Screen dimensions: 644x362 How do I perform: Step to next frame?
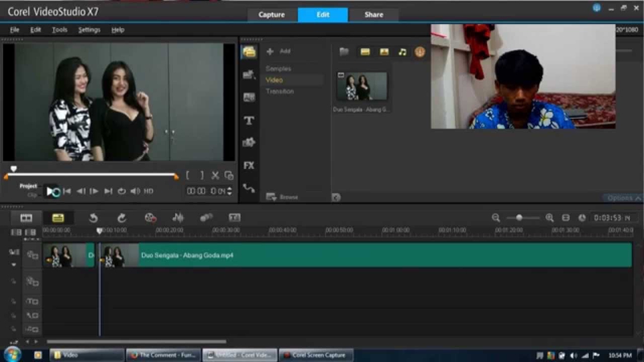pos(94,191)
